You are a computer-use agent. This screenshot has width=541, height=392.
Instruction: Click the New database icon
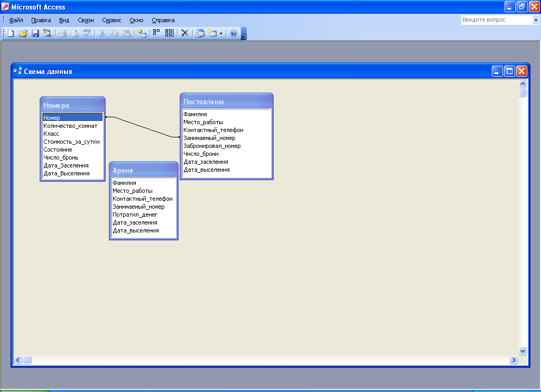pyautogui.click(x=11, y=33)
